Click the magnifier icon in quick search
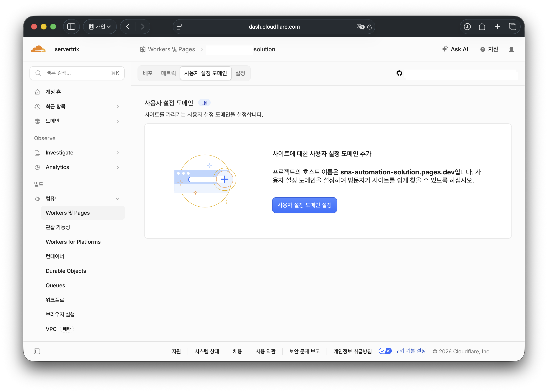 (38, 73)
